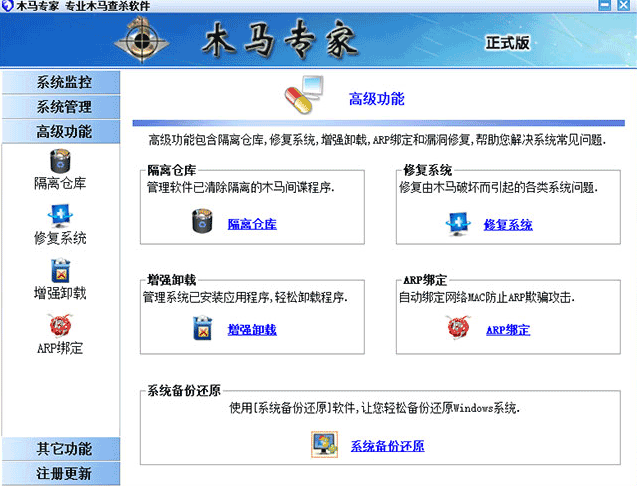Click the 正式版 label in the banner

click(x=508, y=43)
